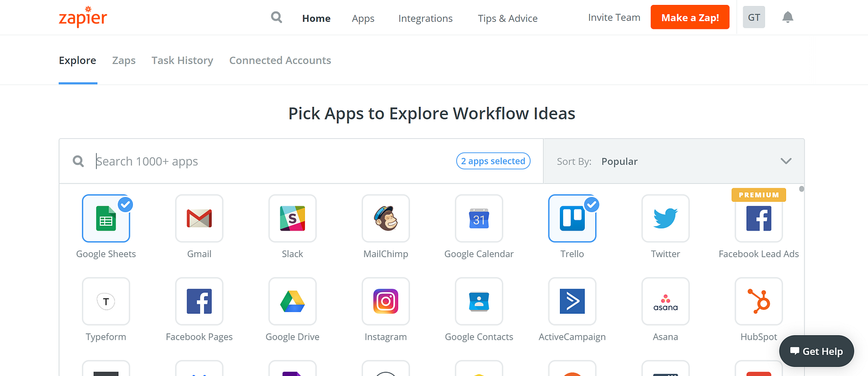Select the HubSpot app icon
Image resolution: width=868 pixels, height=376 pixels.
click(758, 301)
